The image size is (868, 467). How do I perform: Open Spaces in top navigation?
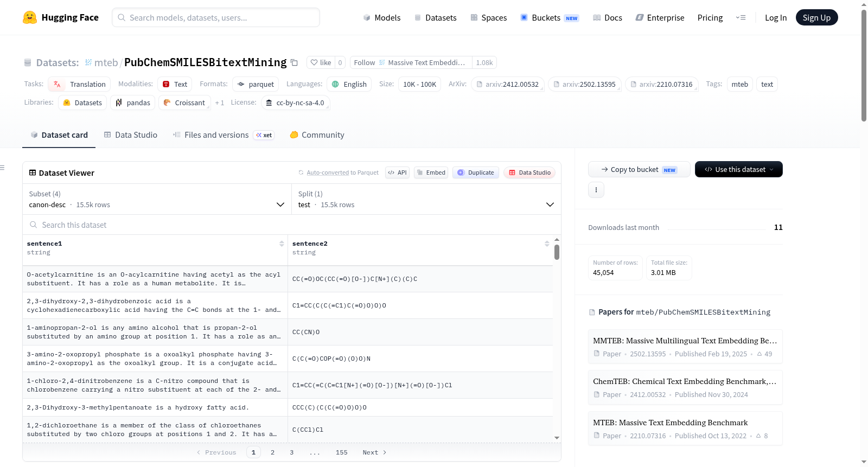pyautogui.click(x=489, y=17)
